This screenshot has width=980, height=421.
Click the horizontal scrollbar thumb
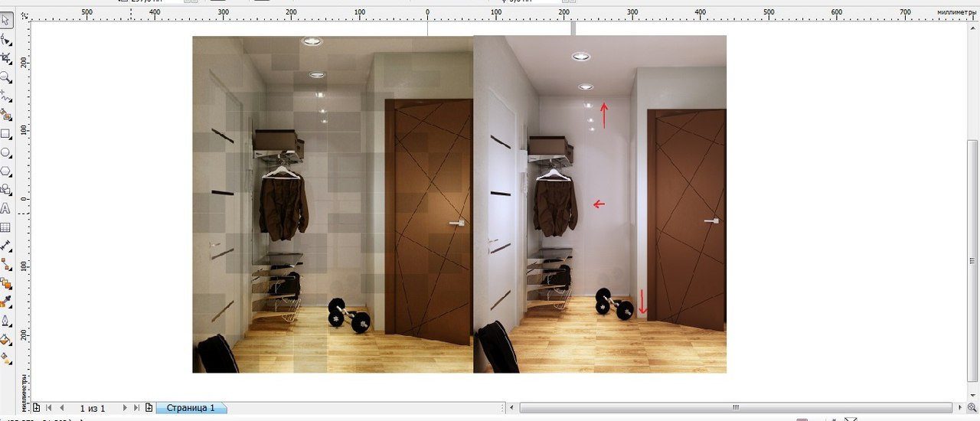[x=735, y=408]
